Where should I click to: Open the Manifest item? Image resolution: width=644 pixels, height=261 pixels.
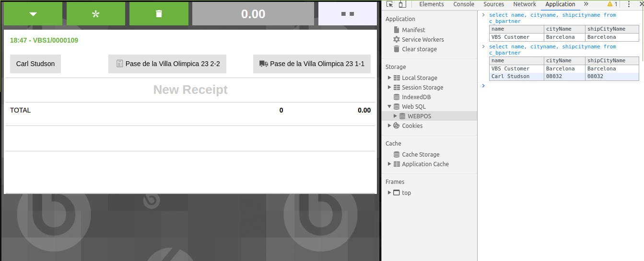coord(413,30)
